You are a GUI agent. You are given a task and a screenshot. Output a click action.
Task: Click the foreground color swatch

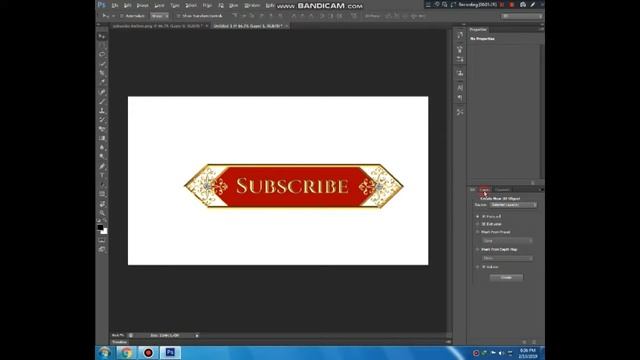coord(100,227)
